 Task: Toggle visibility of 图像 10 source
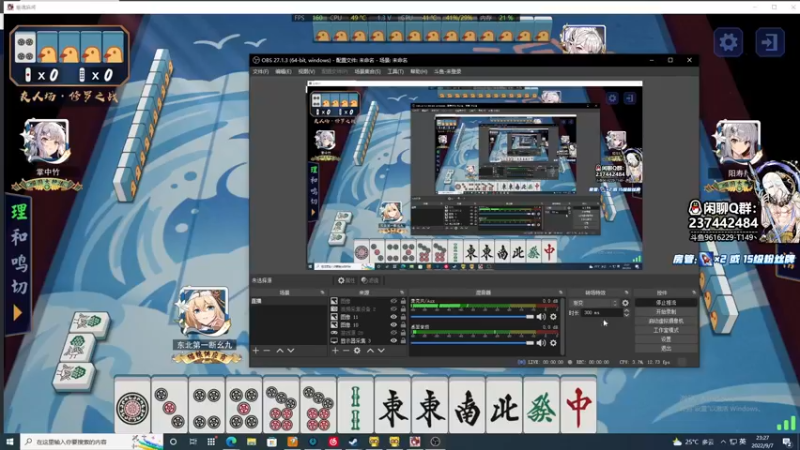click(393, 324)
